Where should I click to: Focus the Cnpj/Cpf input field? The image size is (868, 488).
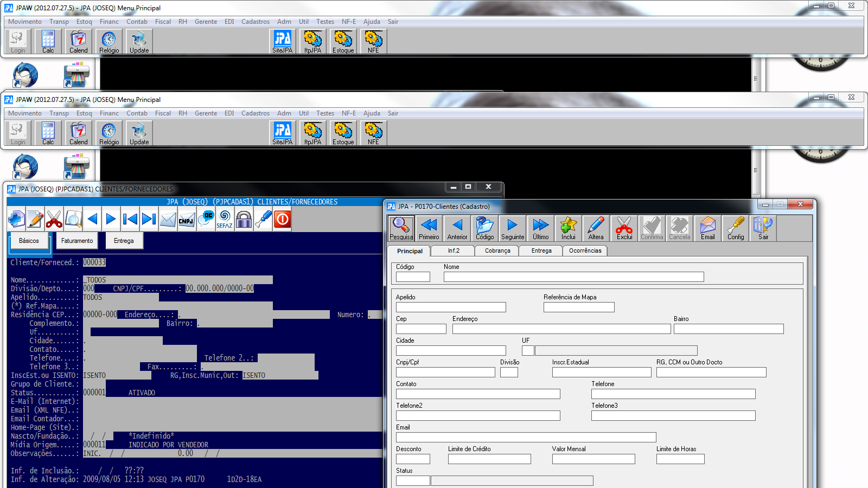[445, 373]
